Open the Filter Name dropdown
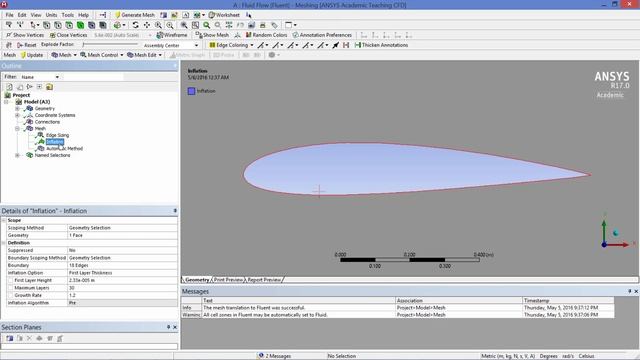The width and height of the screenshot is (640, 360). tap(40, 77)
